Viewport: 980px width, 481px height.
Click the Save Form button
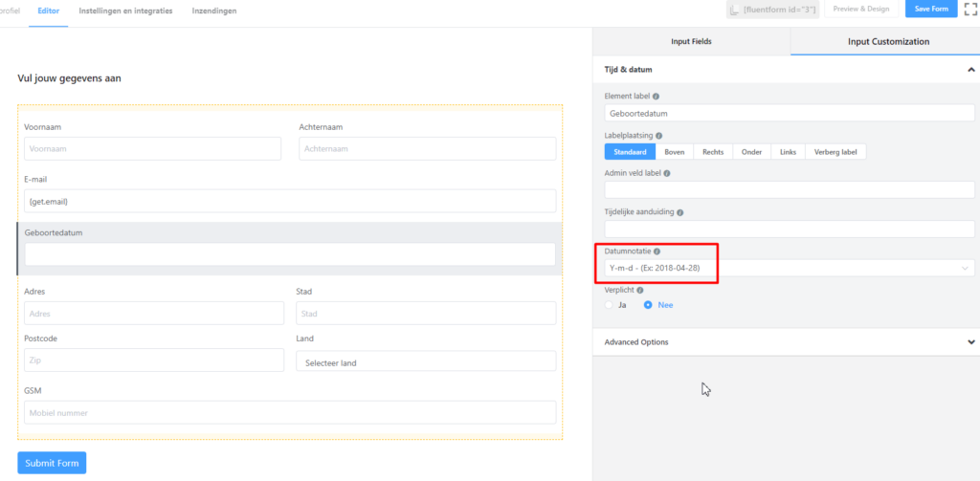[x=931, y=10]
